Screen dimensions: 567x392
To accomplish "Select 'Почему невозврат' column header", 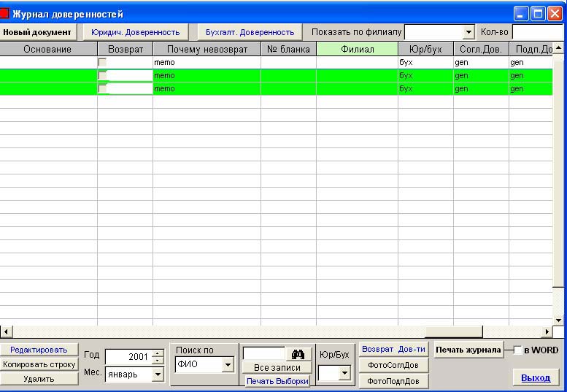I will point(207,49).
